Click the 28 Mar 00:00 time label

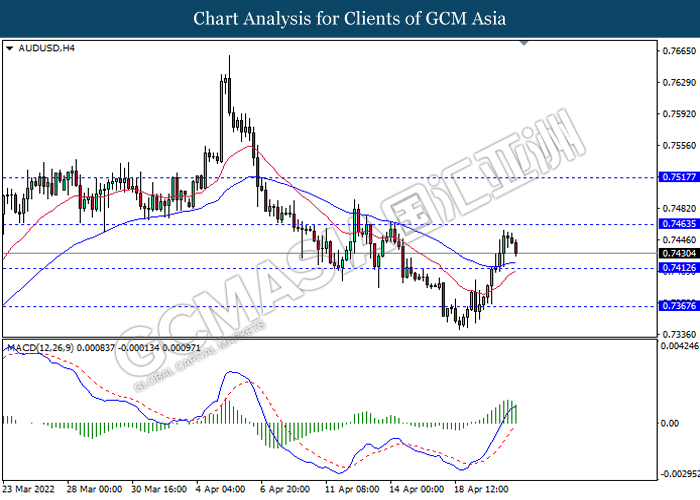[x=95, y=489]
